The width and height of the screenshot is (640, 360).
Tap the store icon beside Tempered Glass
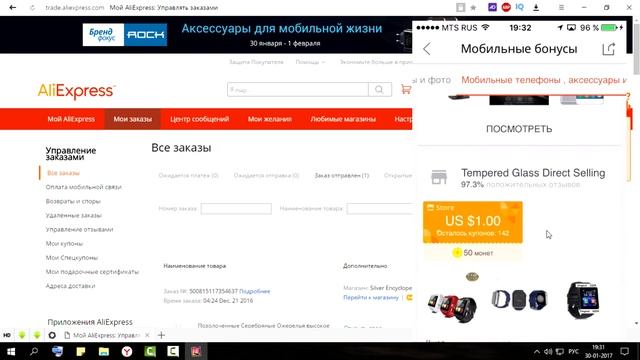coord(439,177)
